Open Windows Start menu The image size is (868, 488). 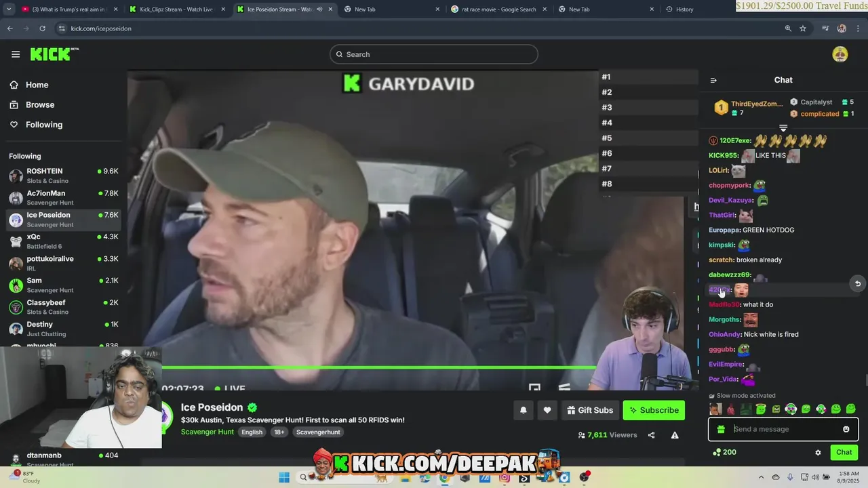(284, 477)
